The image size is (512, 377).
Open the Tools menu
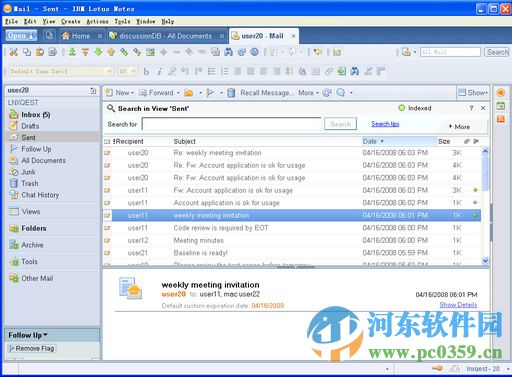(x=122, y=21)
